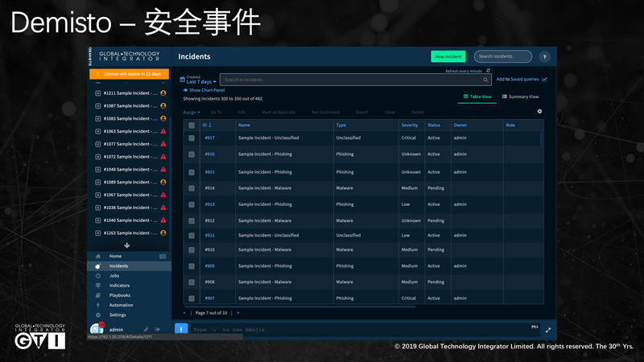Click the search magnifier in incidents bar
Screen dimensions: 644x362
tap(485, 80)
